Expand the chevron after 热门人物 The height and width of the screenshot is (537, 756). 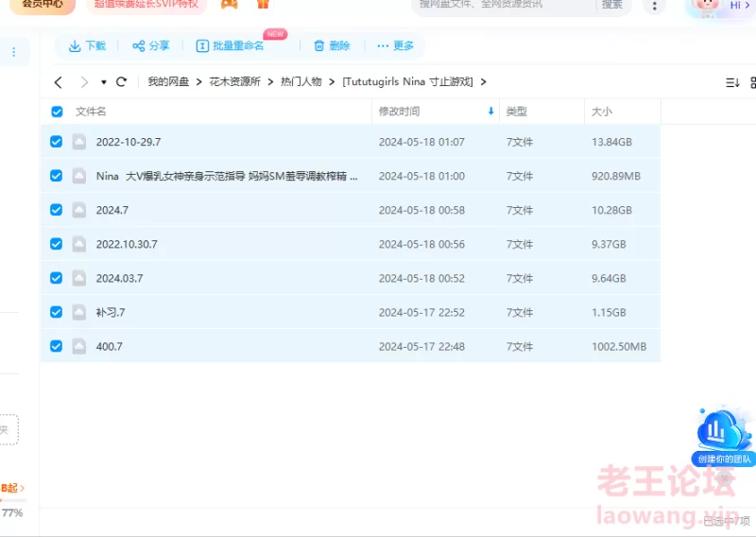(x=332, y=82)
